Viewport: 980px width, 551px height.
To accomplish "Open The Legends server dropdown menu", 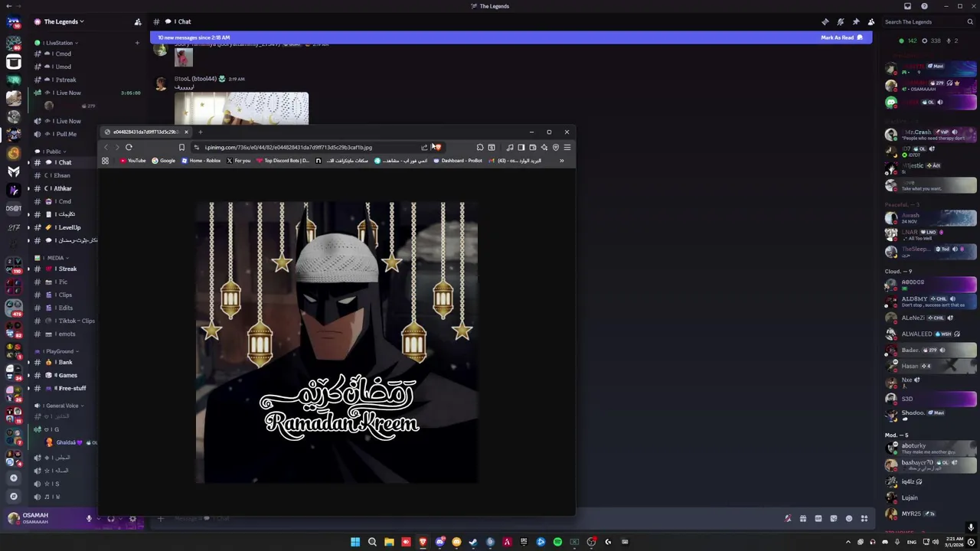I will pos(64,21).
